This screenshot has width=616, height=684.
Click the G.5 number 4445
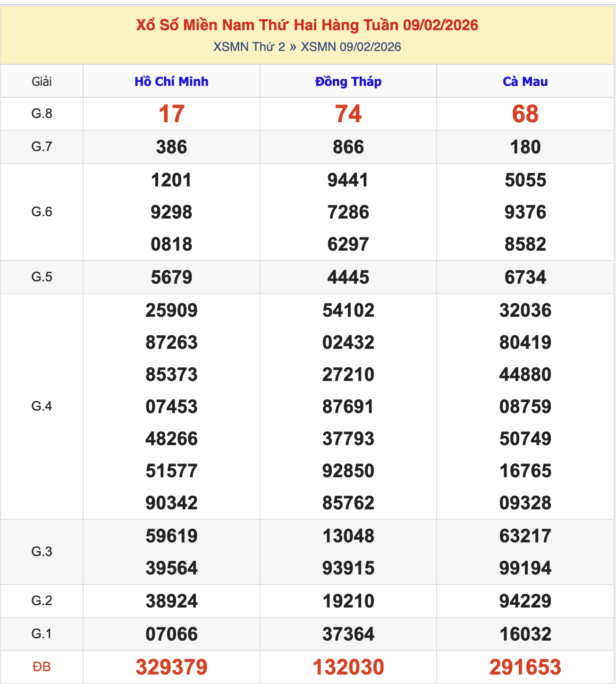click(x=348, y=278)
